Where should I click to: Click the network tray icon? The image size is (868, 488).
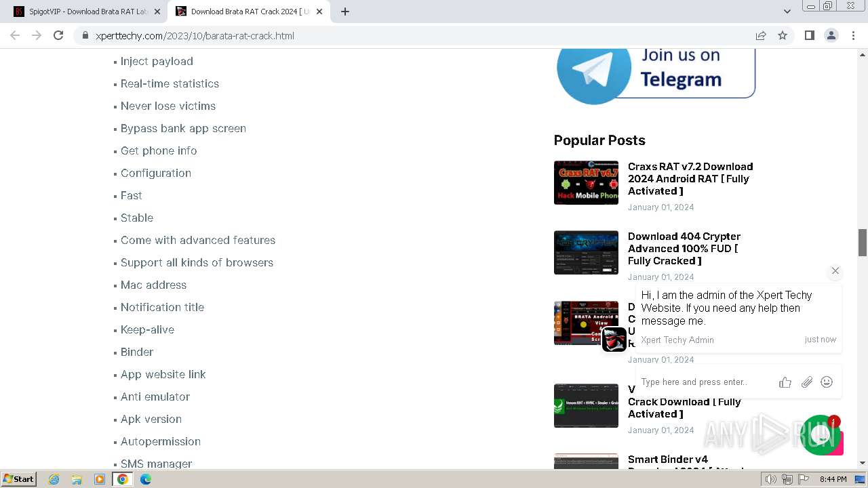coord(787,479)
